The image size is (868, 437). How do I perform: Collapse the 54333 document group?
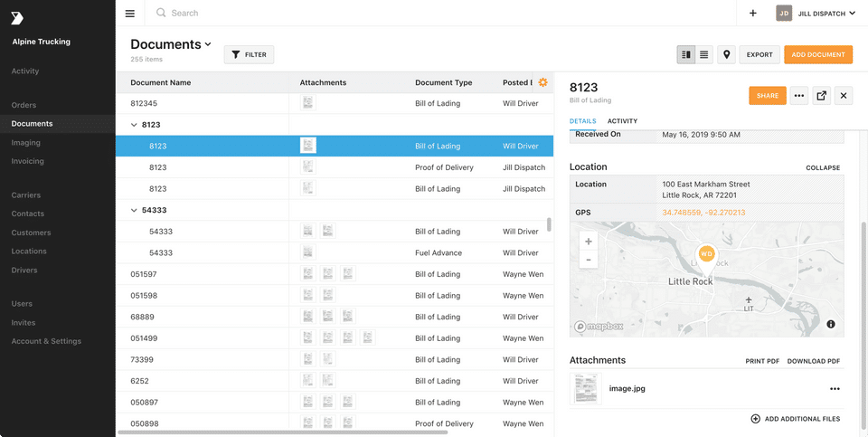(134, 211)
